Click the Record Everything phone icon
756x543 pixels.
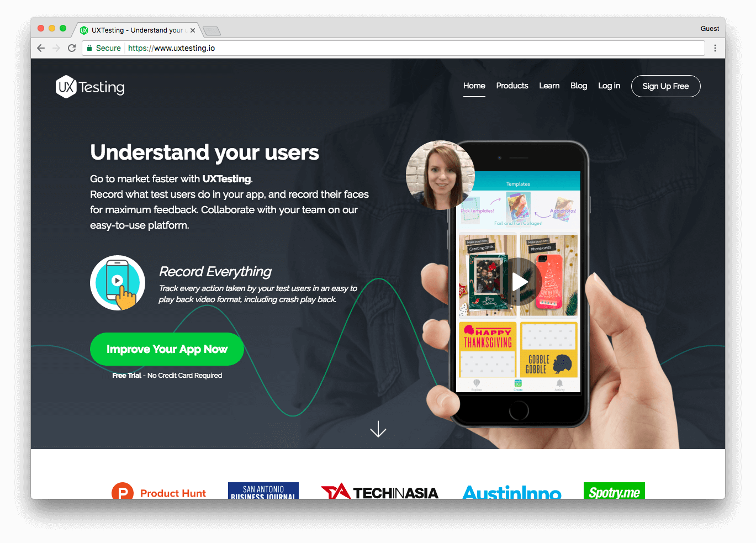[118, 283]
